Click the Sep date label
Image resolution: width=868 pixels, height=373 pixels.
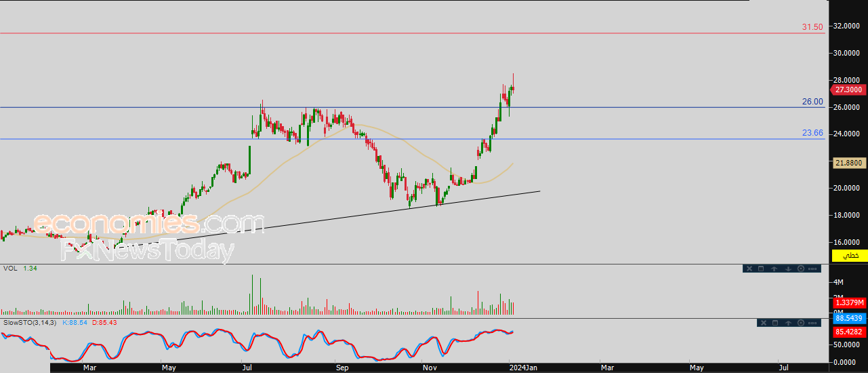[342, 368]
